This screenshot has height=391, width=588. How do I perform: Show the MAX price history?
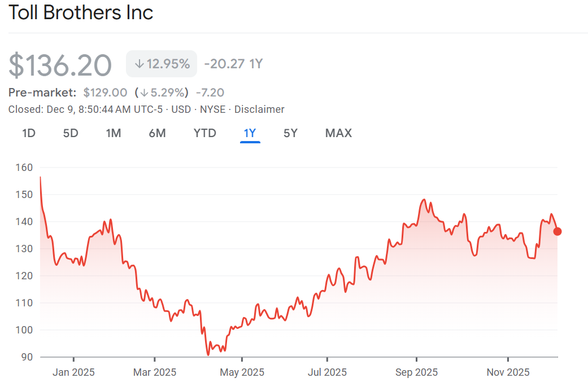(x=338, y=133)
